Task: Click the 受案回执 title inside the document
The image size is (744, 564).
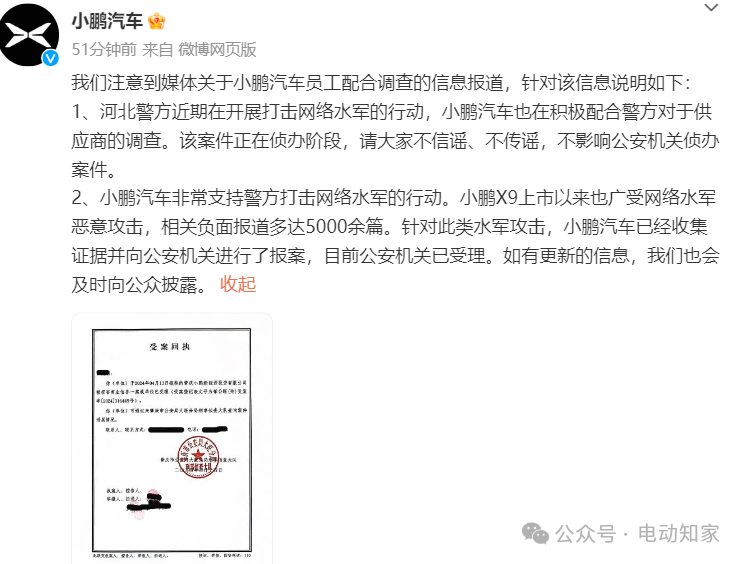Action: click(x=169, y=347)
